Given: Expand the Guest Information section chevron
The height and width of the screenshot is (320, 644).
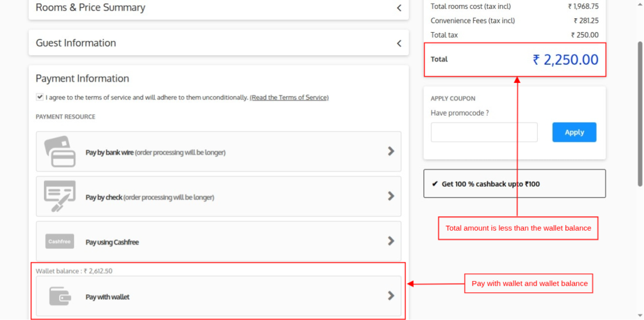Looking at the screenshot, I should 399,43.
